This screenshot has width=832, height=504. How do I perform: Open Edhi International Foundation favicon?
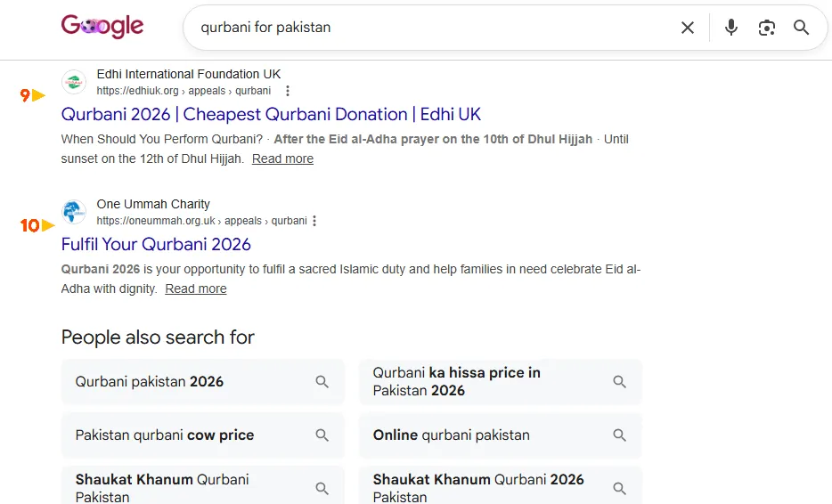coord(74,82)
